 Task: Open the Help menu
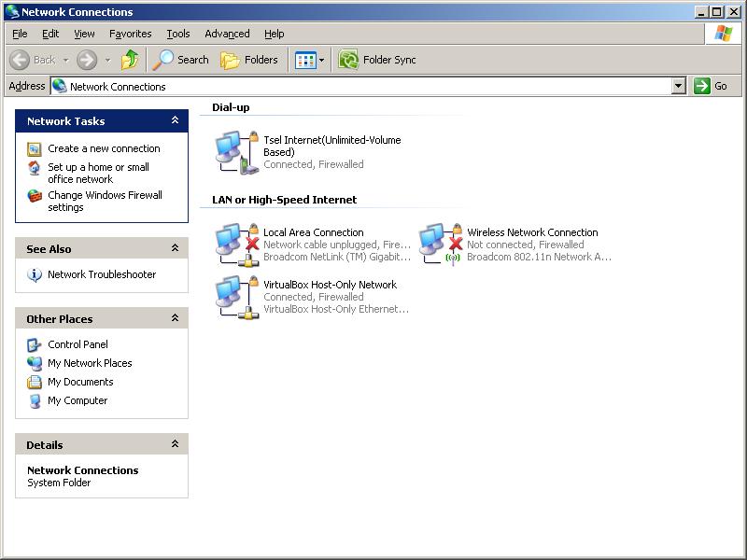pyautogui.click(x=275, y=34)
